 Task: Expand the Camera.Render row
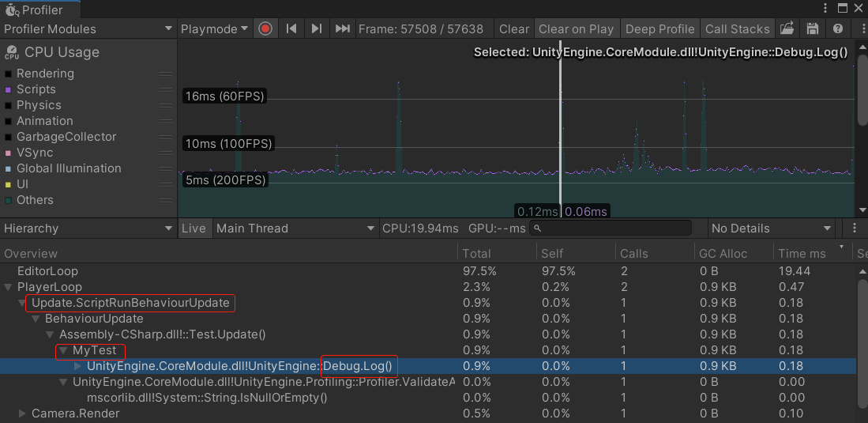(23, 414)
